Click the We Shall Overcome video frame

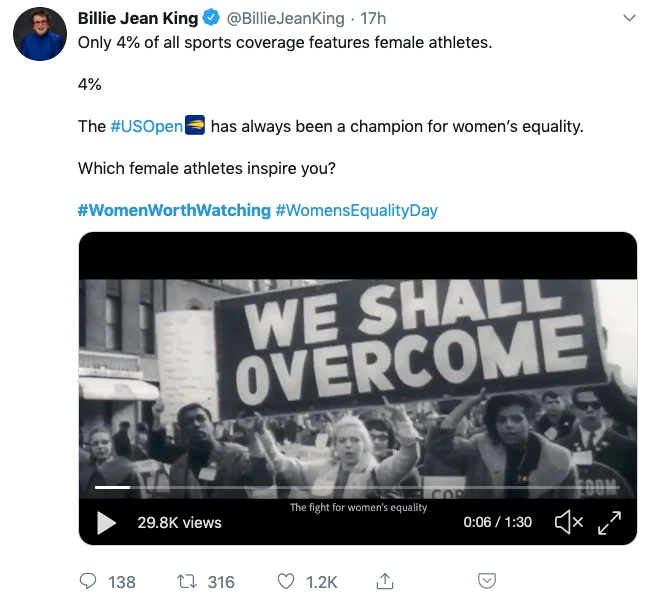click(357, 380)
